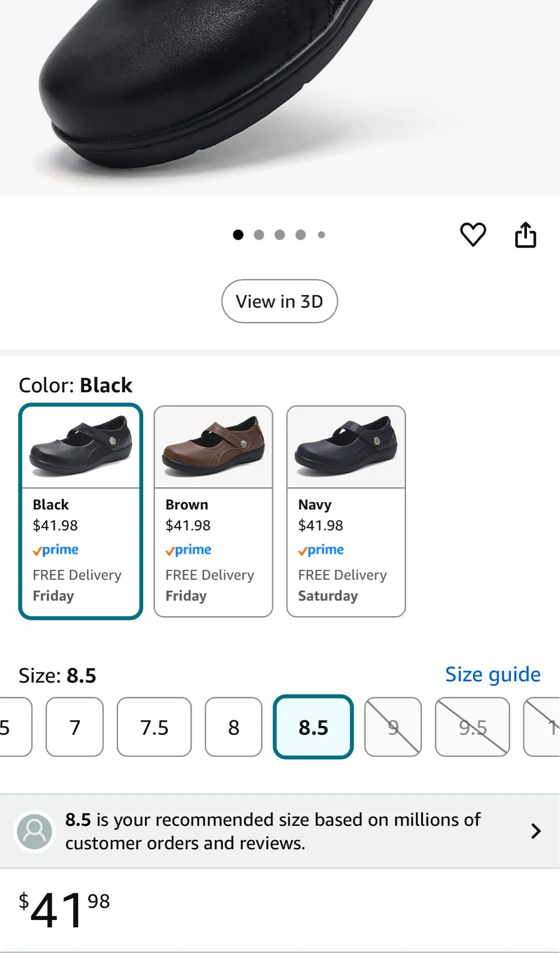Image resolution: width=560 pixels, height=953 pixels.
Task: Tap the recommended size message text
Action: [273, 831]
